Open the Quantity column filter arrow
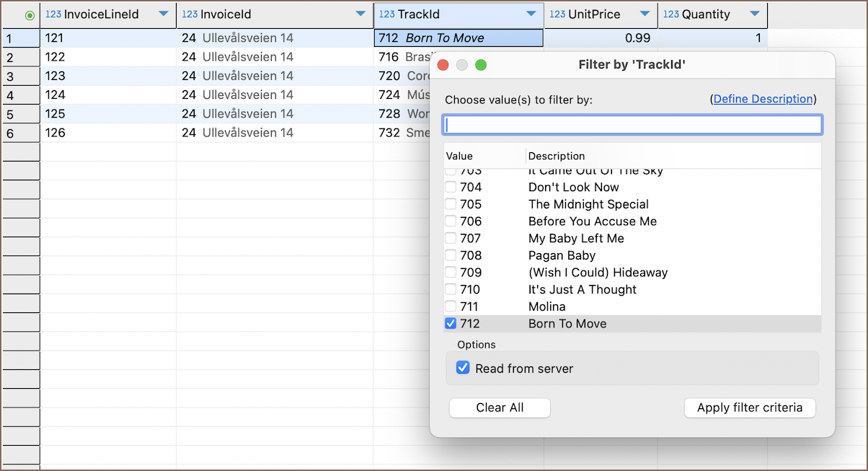Viewport: 868px width, 471px height. coord(755,14)
